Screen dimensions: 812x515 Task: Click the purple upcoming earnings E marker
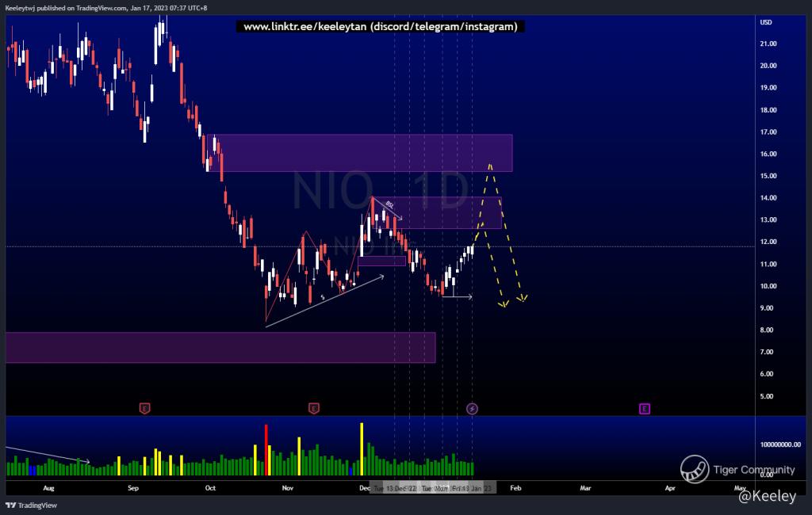pyautogui.click(x=644, y=409)
